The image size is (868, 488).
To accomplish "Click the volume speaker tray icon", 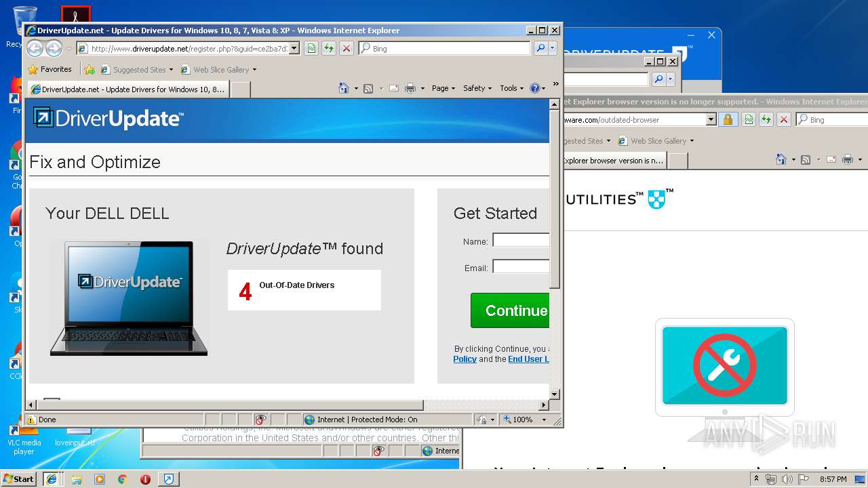I will pos(787,479).
